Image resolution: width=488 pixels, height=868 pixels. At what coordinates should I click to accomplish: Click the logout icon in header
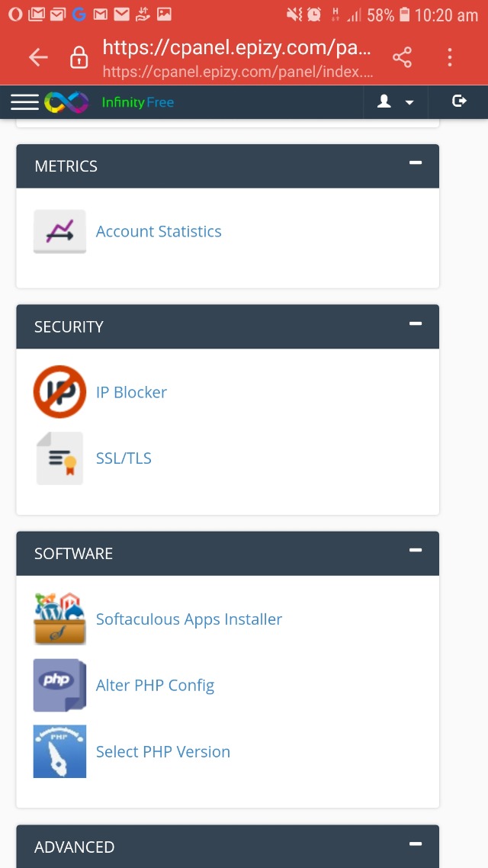point(459,101)
